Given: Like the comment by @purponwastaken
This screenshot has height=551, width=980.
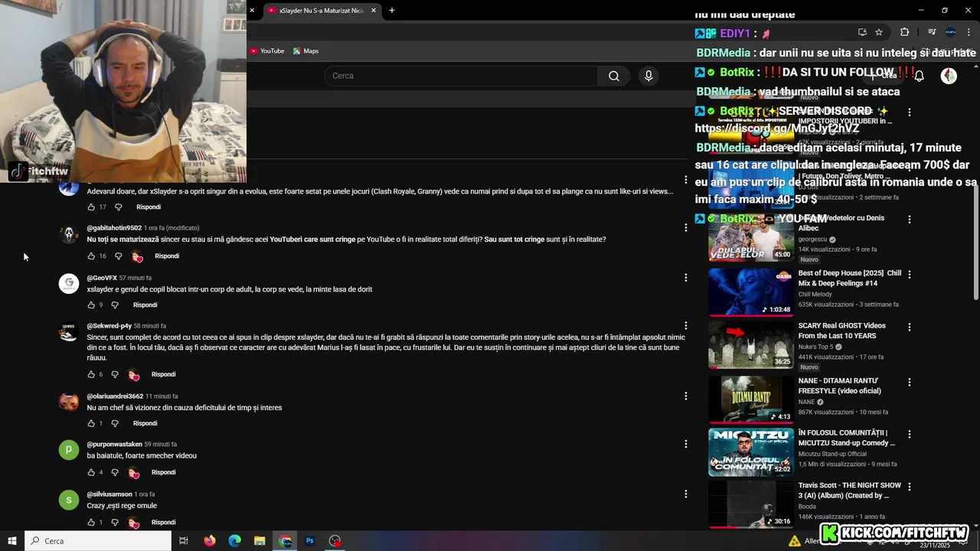Looking at the screenshot, I should (91, 473).
